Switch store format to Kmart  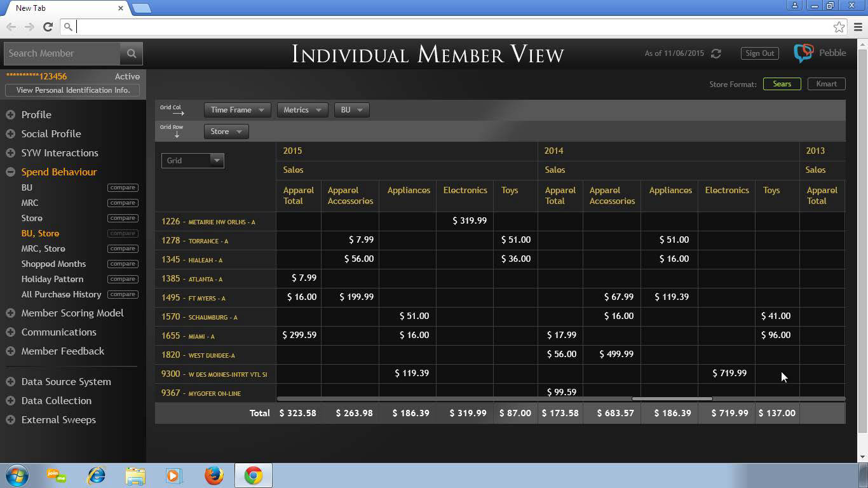(826, 84)
